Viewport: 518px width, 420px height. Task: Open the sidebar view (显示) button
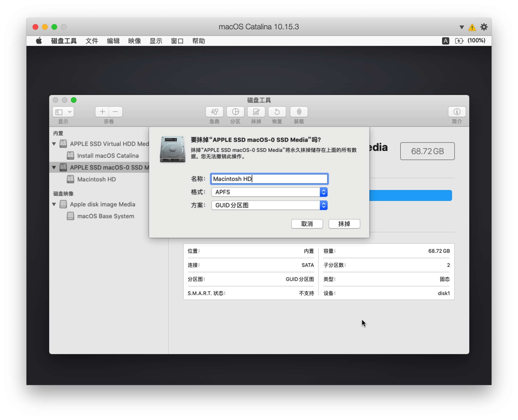[63, 112]
